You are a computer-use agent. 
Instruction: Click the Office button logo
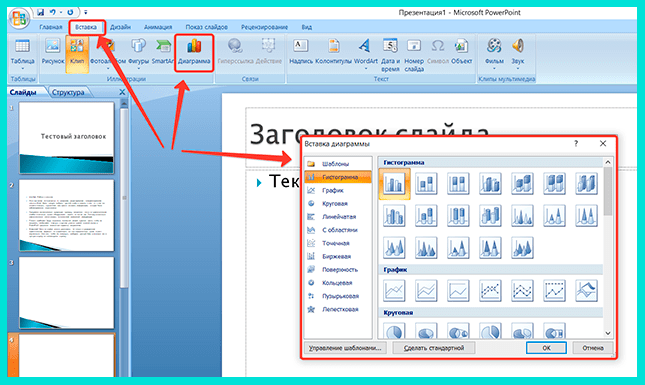click(x=19, y=18)
